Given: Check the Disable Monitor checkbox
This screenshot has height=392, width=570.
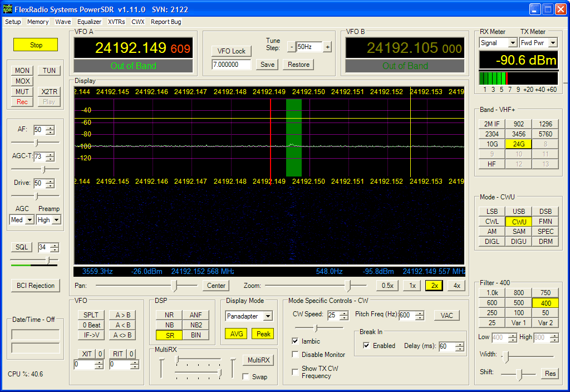Looking at the screenshot, I should (x=296, y=355).
